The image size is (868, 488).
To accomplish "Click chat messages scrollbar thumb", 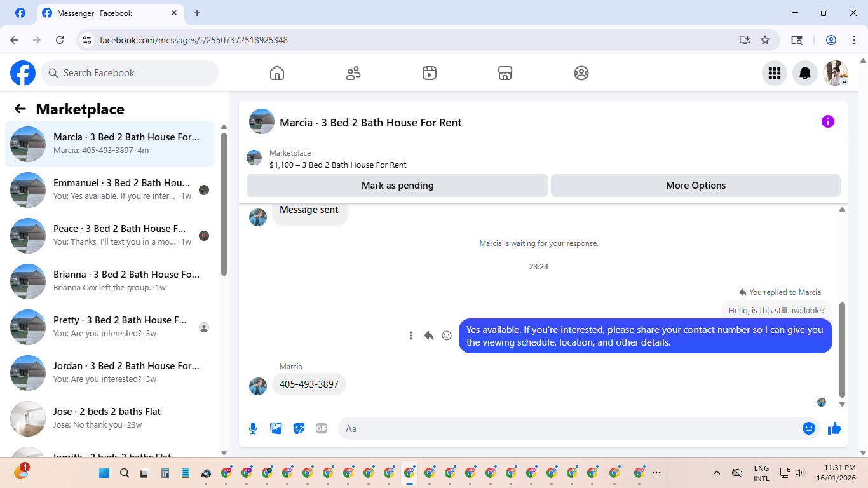I will pyautogui.click(x=842, y=349).
